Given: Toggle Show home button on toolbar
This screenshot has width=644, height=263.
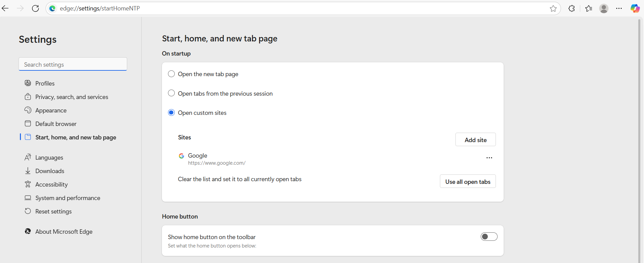Looking at the screenshot, I should [489, 237].
